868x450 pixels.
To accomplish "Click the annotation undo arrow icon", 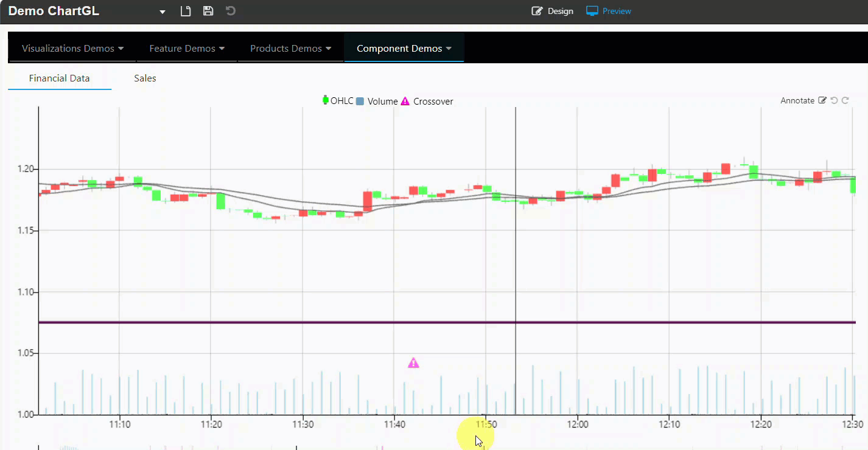I will pos(835,100).
